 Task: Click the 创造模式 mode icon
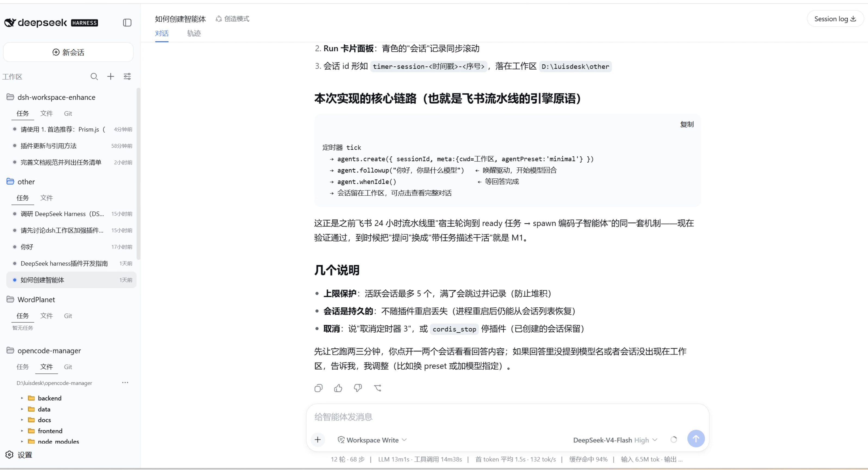219,19
